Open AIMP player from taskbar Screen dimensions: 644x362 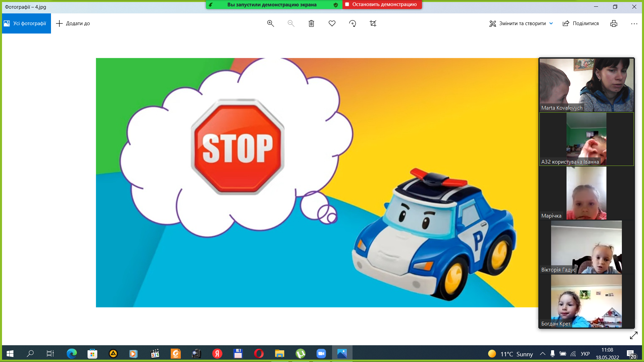tap(113, 354)
